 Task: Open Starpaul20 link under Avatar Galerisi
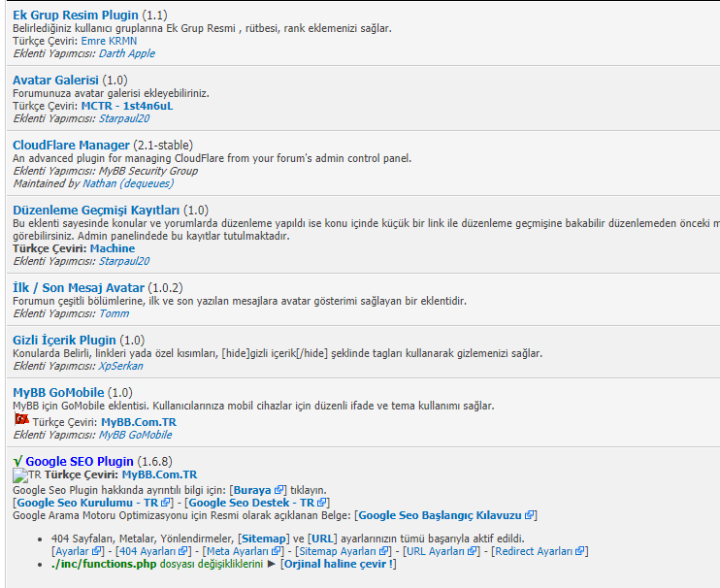[124, 119]
